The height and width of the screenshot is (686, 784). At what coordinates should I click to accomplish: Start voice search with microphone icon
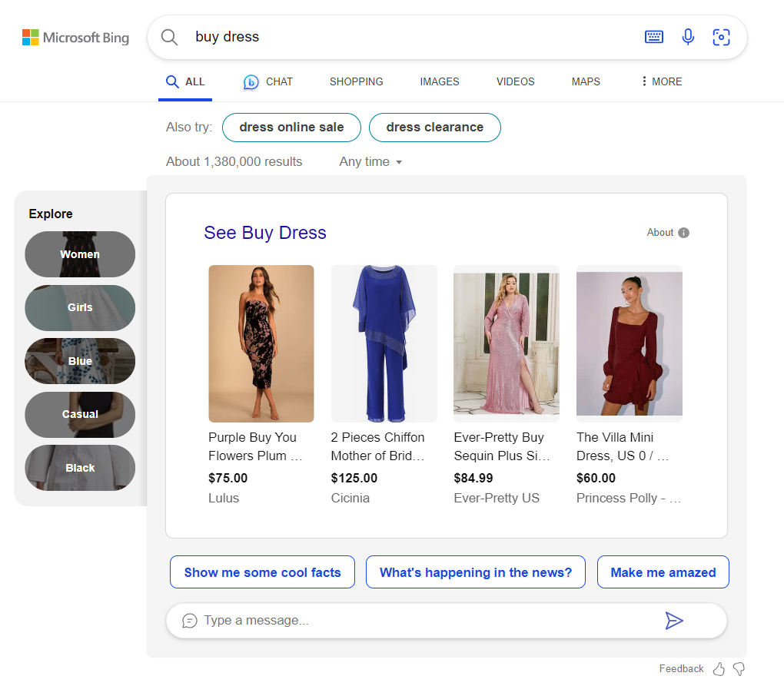click(x=688, y=37)
